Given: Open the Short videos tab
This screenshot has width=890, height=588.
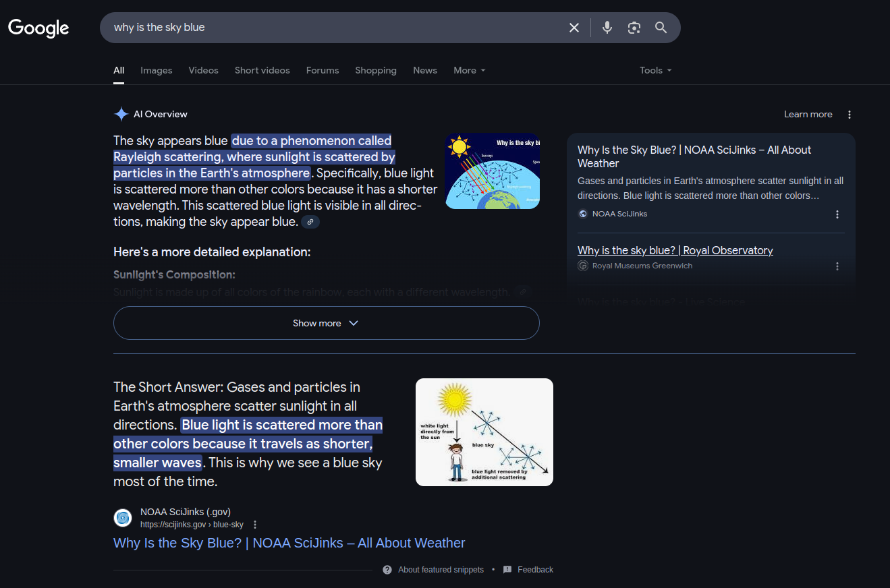Looking at the screenshot, I should [262, 70].
